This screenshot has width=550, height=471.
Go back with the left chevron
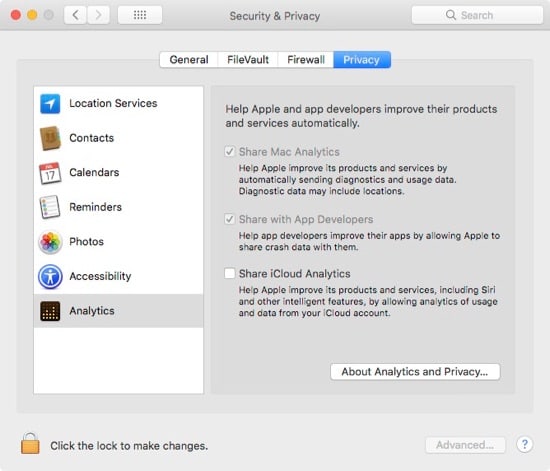75,15
